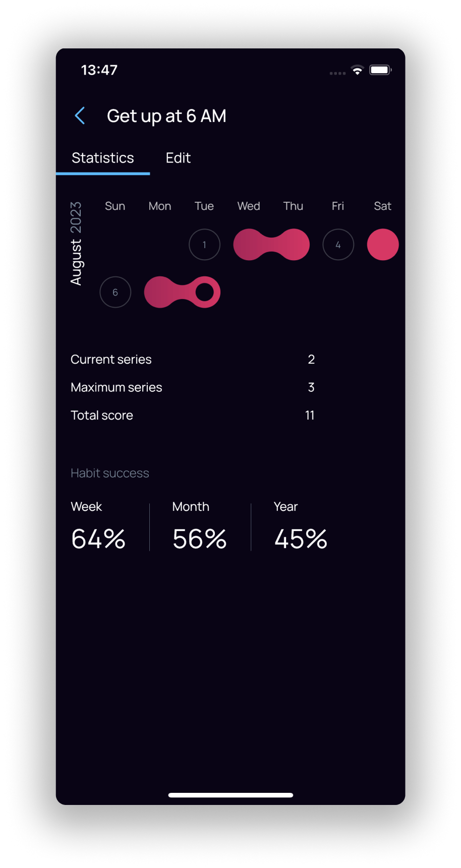The height and width of the screenshot is (868, 461).
Task: Select day 4 circle under Friday
Action: click(x=338, y=244)
